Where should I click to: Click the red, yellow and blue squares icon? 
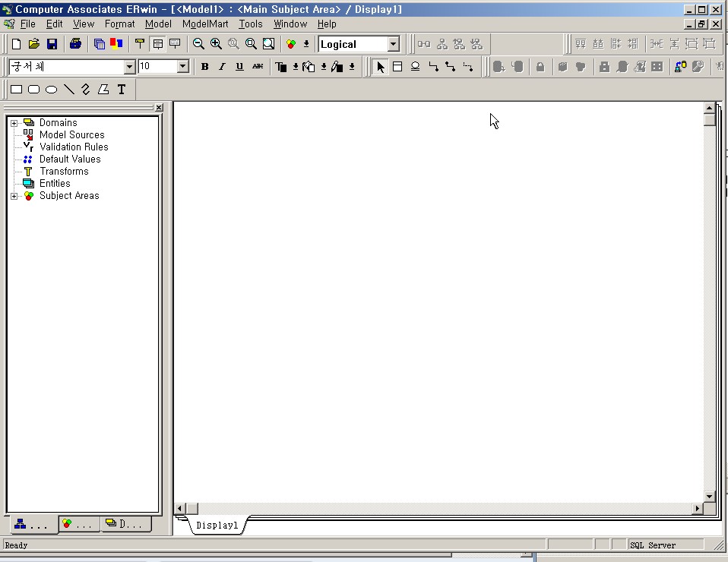click(116, 44)
